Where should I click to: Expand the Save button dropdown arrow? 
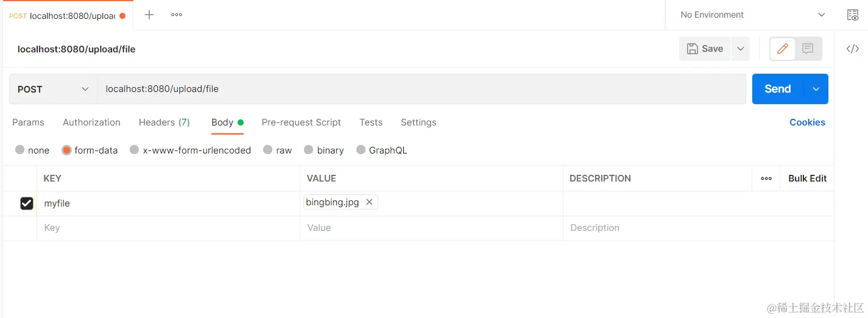(x=740, y=49)
